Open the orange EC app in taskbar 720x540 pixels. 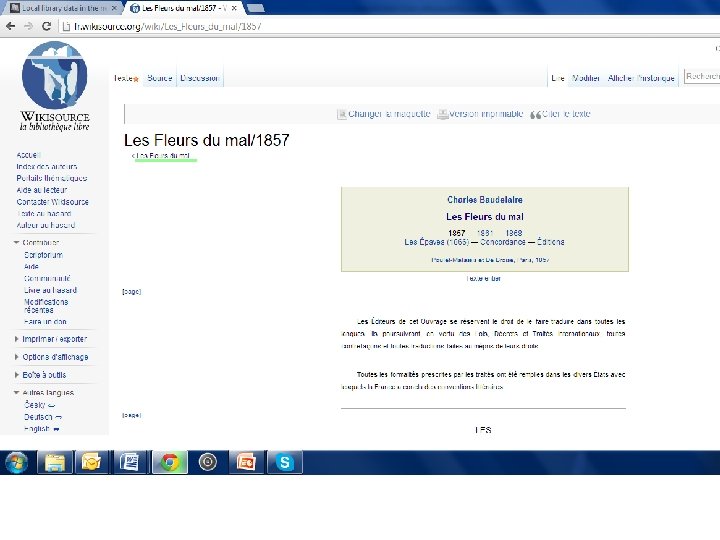click(246, 462)
